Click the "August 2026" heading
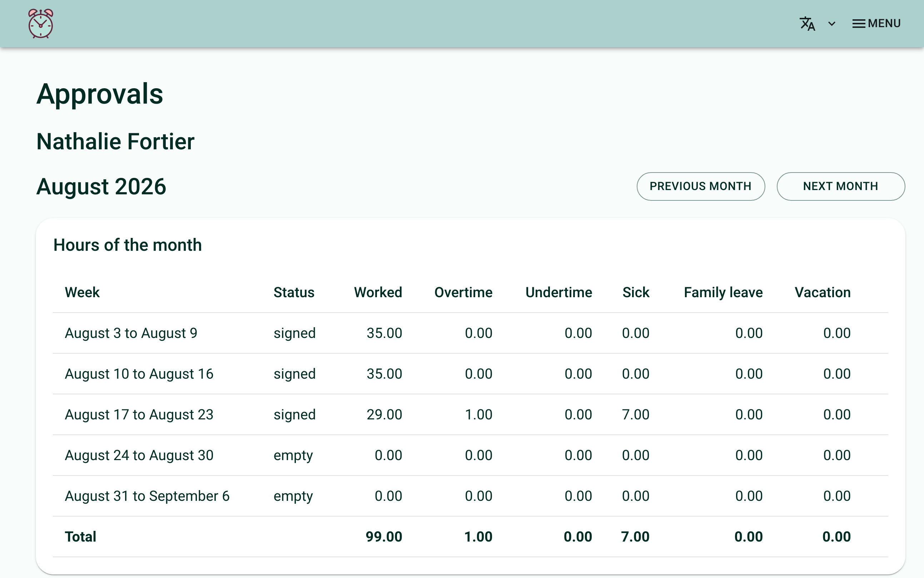 pyautogui.click(x=101, y=186)
